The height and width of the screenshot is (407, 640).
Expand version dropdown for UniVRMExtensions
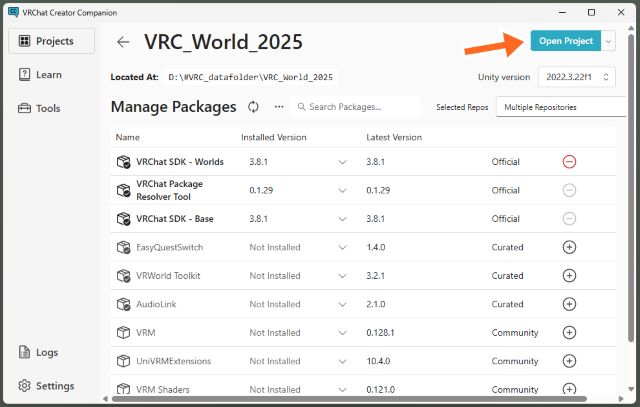point(342,361)
